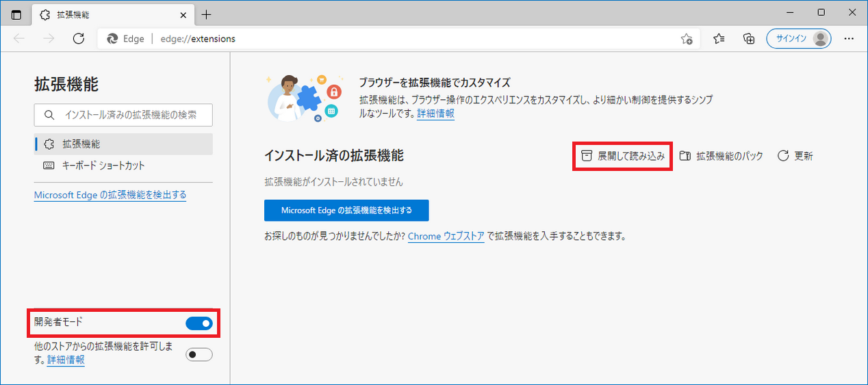The height and width of the screenshot is (385, 868).
Task: Click 展開して読み込み load unpacked button
Action: click(x=623, y=156)
